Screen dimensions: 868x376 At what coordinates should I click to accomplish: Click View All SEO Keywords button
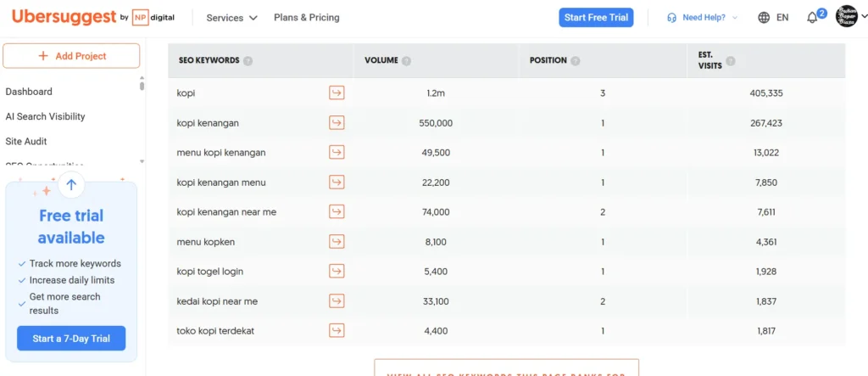pos(507,368)
